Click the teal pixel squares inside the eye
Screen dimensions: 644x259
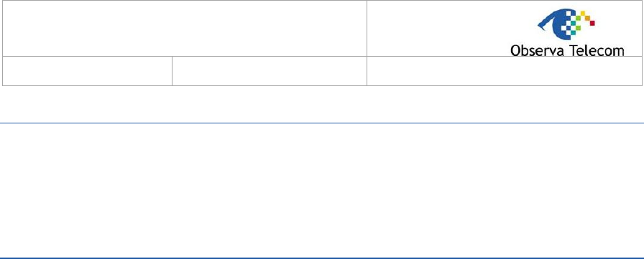click(574, 28)
